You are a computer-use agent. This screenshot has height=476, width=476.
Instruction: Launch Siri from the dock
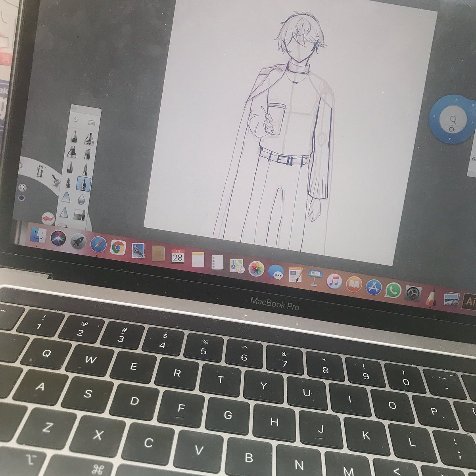tap(59, 238)
